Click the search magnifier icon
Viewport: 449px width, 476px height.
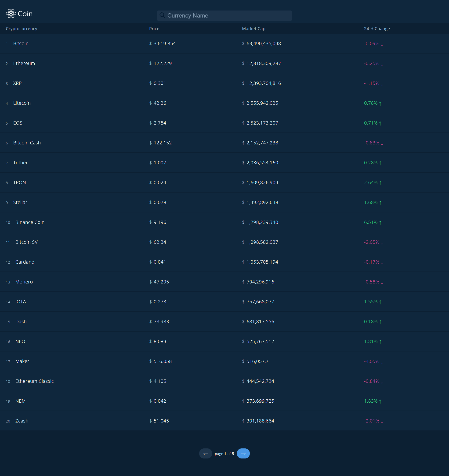[162, 15]
